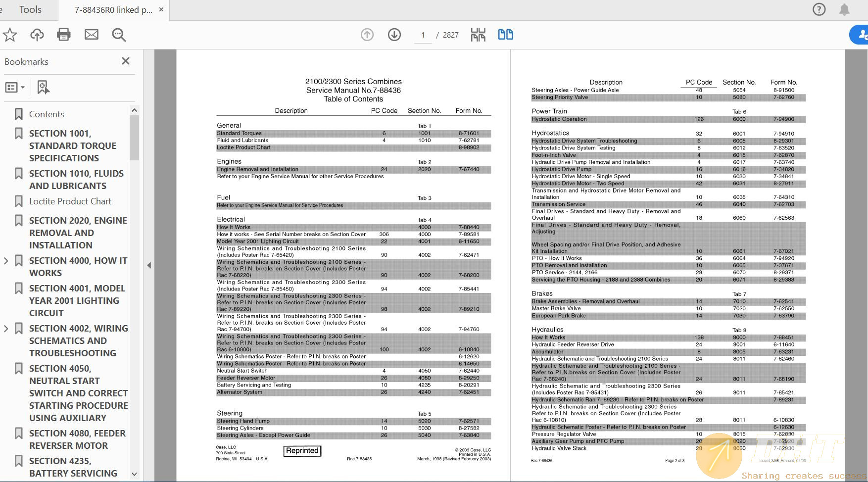
Task: Toggle two-page view mode
Action: [x=505, y=35]
